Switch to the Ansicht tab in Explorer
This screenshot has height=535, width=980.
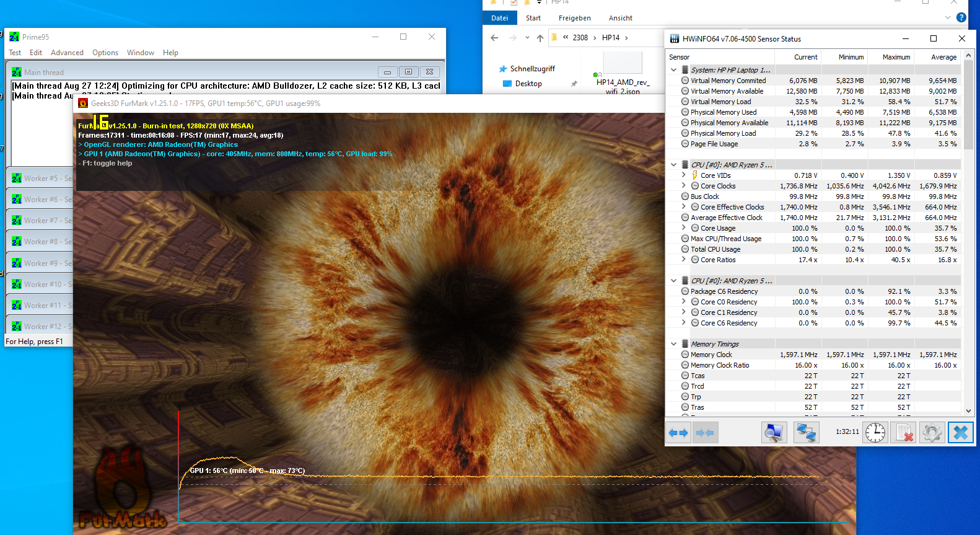pyautogui.click(x=620, y=18)
